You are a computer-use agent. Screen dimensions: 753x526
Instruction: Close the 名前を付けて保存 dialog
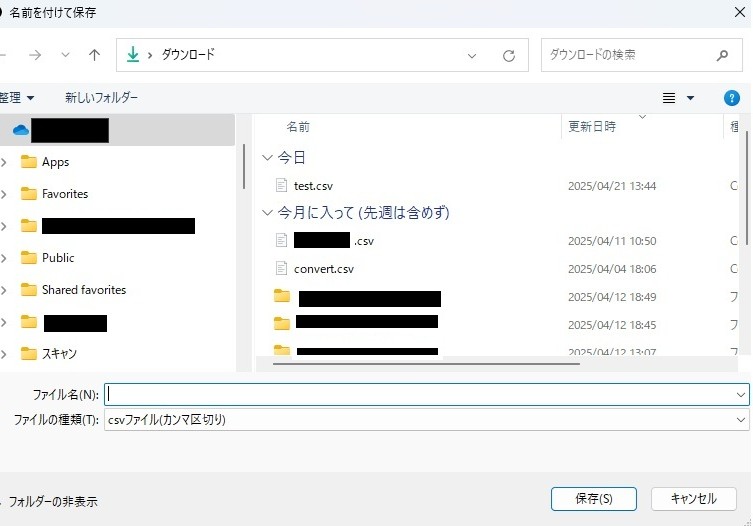point(740,12)
